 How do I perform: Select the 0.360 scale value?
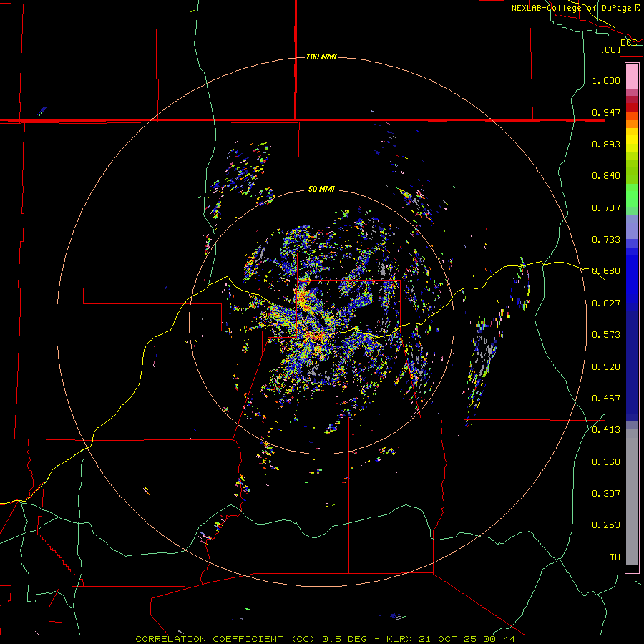(606, 462)
